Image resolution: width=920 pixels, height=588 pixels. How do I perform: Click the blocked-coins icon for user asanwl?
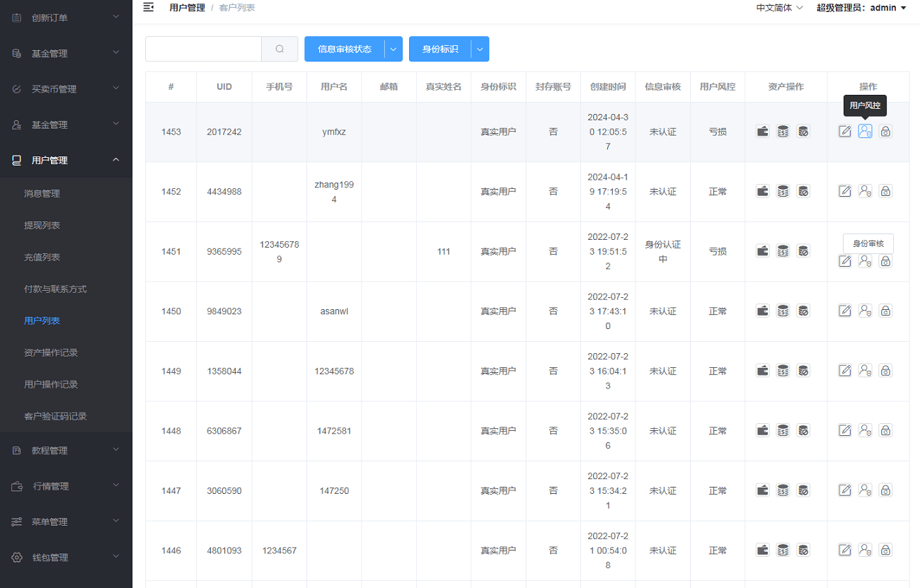[x=803, y=311]
